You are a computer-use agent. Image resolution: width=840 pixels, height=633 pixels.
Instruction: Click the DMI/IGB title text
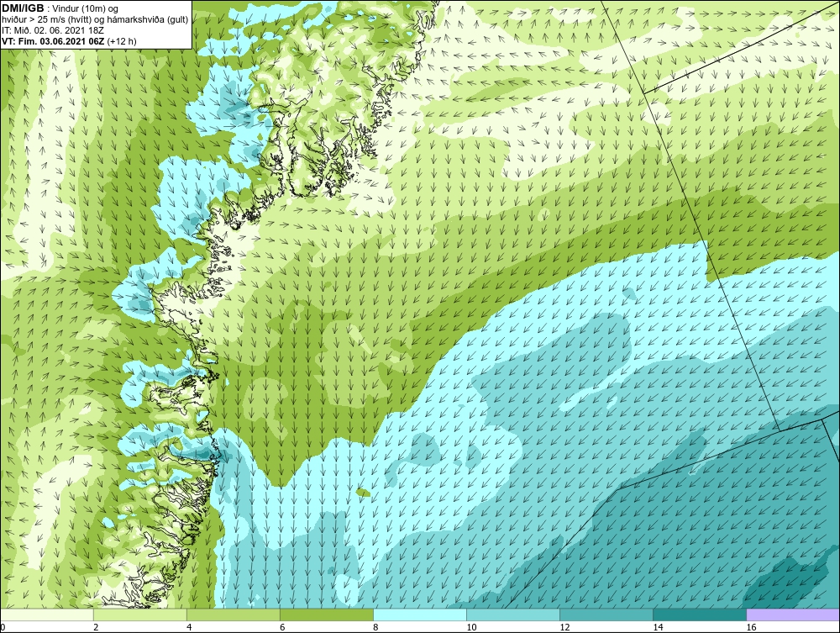[x=23, y=8]
